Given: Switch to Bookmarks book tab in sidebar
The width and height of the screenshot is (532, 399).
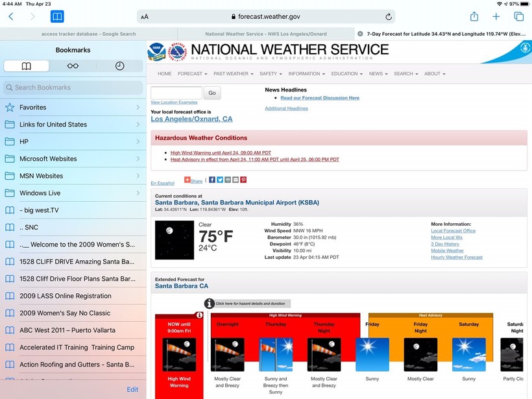Looking at the screenshot, I should point(26,66).
